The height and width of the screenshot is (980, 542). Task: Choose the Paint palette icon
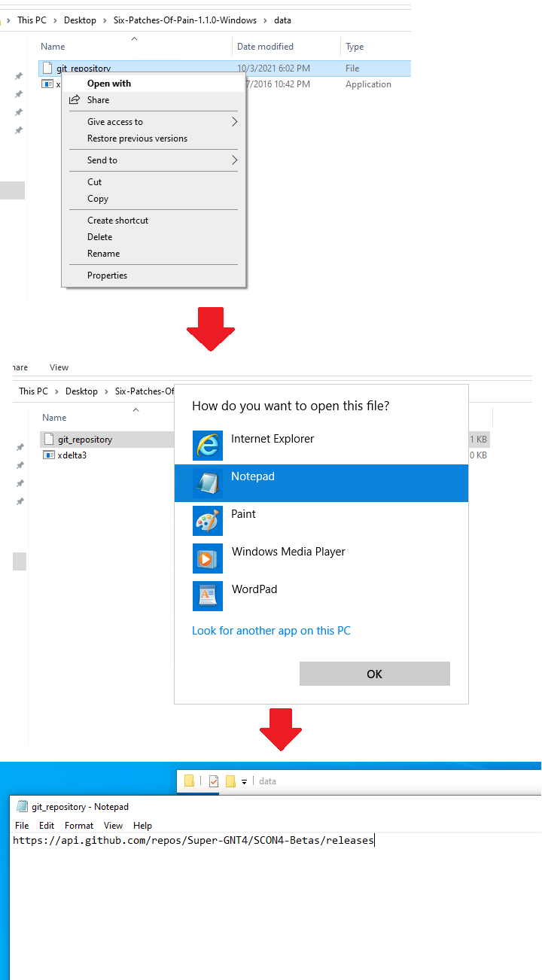tap(208, 521)
